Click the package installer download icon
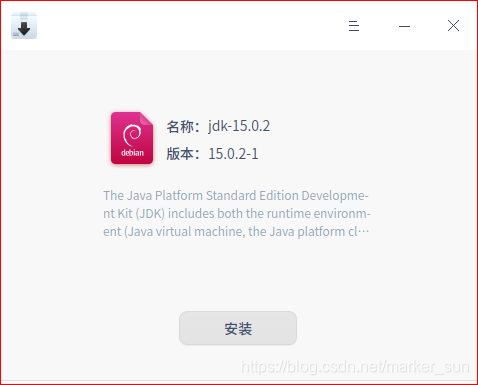 pyautogui.click(x=24, y=26)
